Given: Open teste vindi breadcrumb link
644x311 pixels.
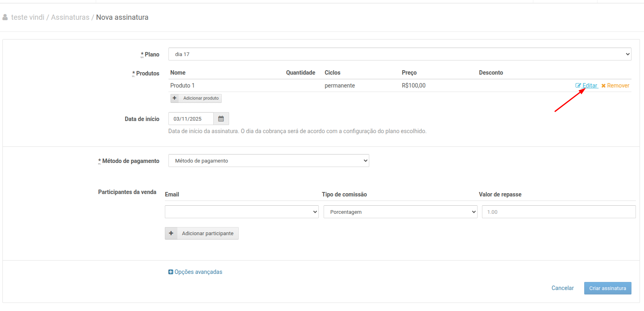Looking at the screenshot, I should 28,17.
